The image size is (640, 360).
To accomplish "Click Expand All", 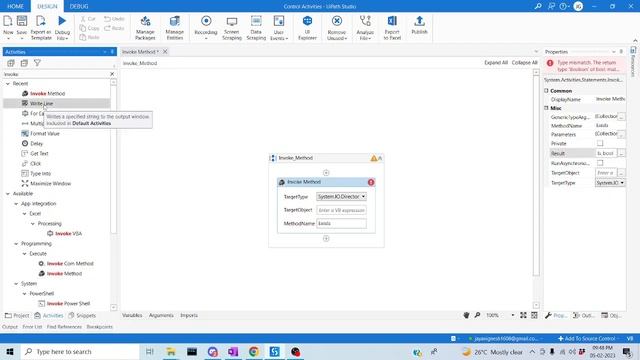I will tap(496, 62).
